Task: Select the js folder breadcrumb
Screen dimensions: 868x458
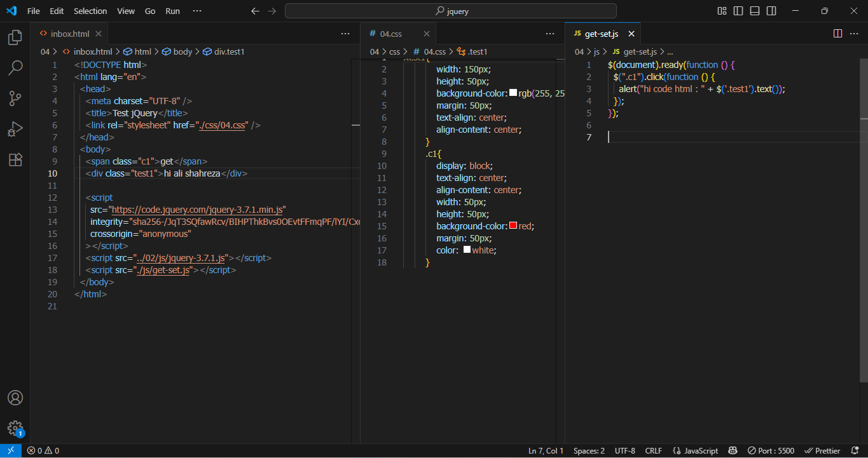Action: coord(596,51)
